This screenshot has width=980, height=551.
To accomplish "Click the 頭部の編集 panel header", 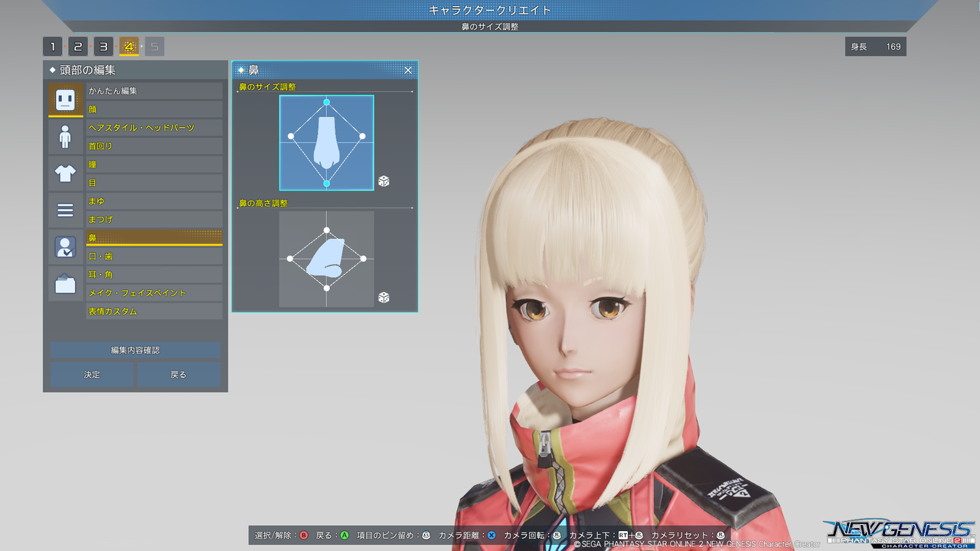I will point(136,70).
